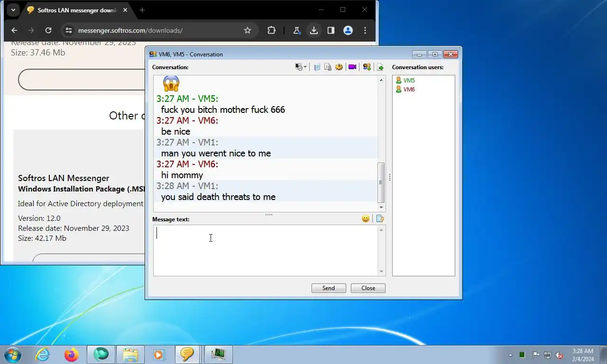Click the yellow paint palette icon in conversation toolbar

tap(339, 67)
